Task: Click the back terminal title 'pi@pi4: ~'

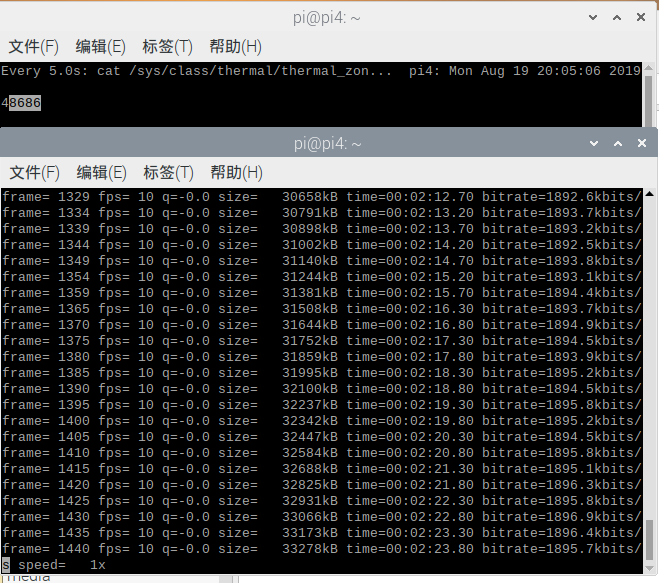Action: click(x=327, y=18)
